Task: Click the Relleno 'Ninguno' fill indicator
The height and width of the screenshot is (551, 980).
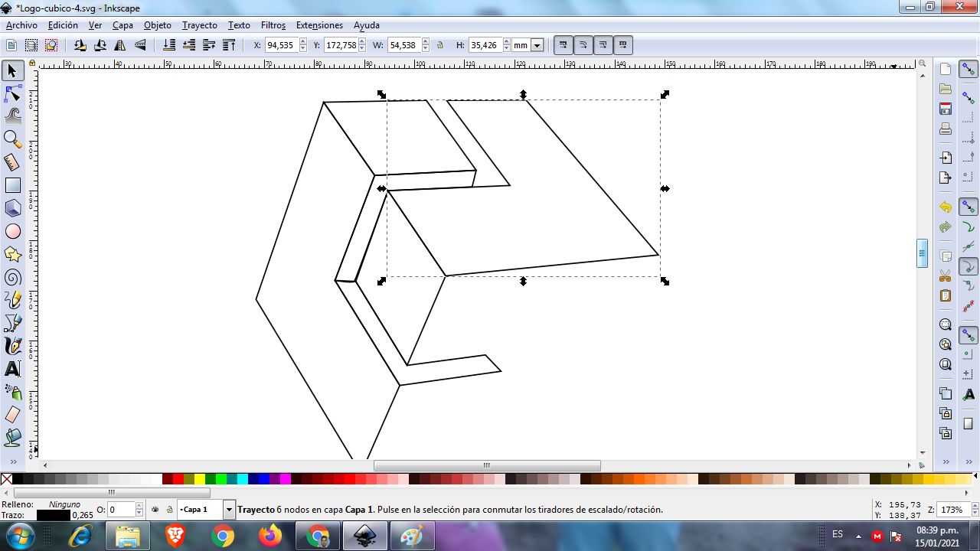Action: coord(64,504)
